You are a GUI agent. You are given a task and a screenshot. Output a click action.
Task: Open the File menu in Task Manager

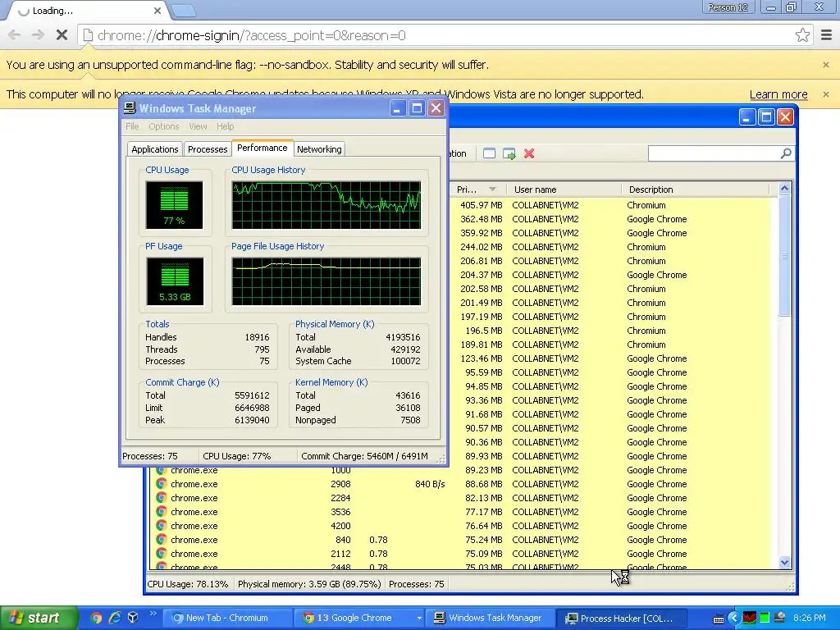pos(132,126)
